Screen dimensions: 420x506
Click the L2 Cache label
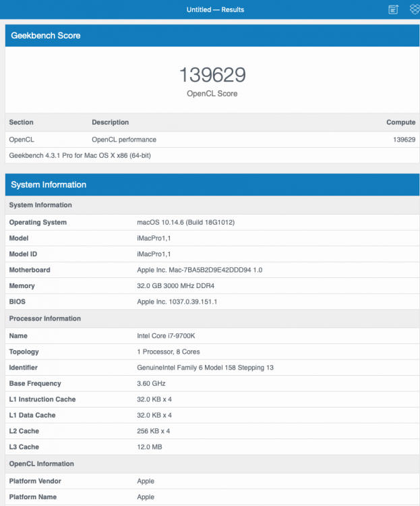point(24,431)
